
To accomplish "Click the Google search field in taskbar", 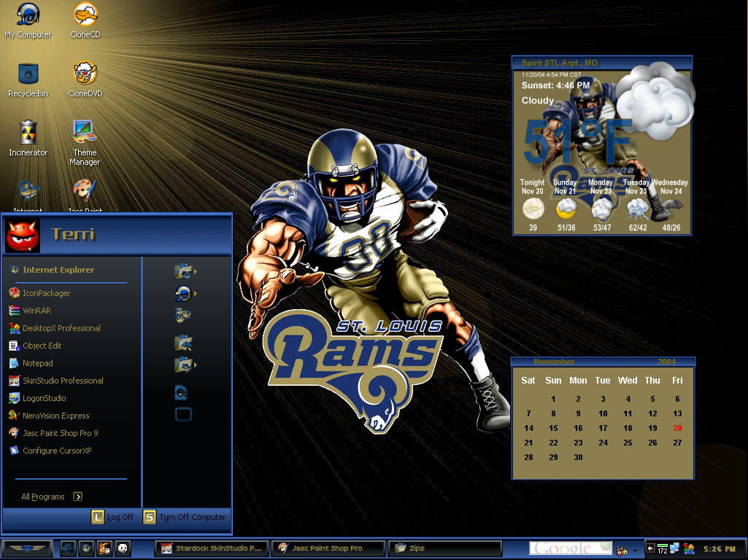I will [x=570, y=548].
